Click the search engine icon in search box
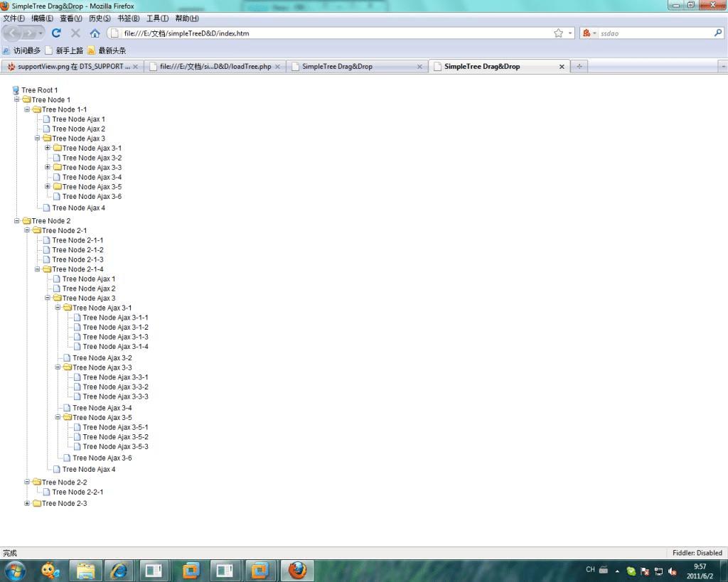728x582 pixels. pos(587,33)
